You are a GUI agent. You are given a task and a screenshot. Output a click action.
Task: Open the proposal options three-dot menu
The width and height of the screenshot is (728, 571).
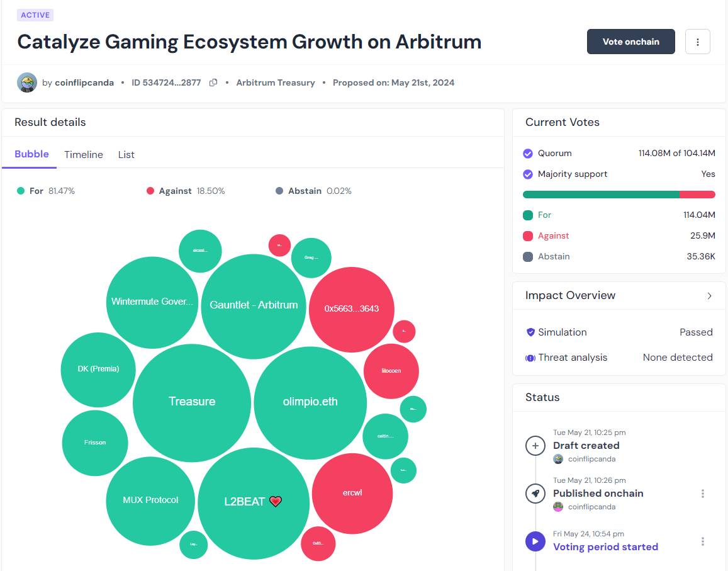pyautogui.click(x=697, y=42)
